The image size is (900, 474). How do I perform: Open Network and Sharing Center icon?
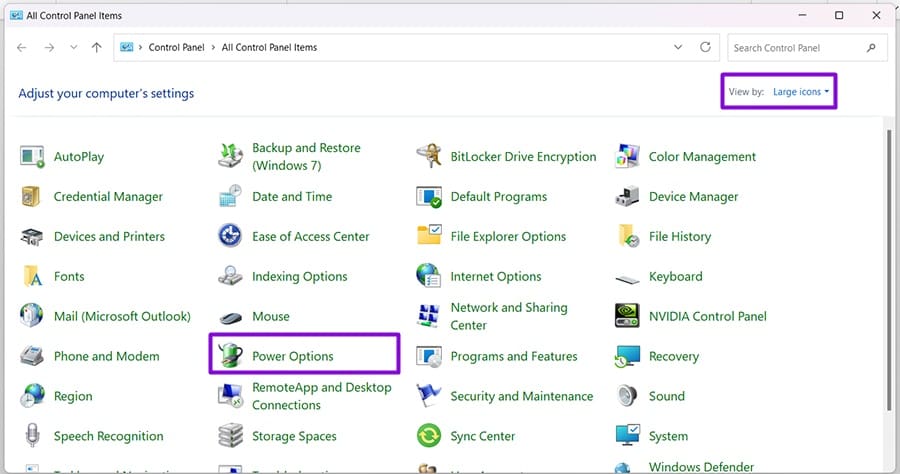[429, 316]
